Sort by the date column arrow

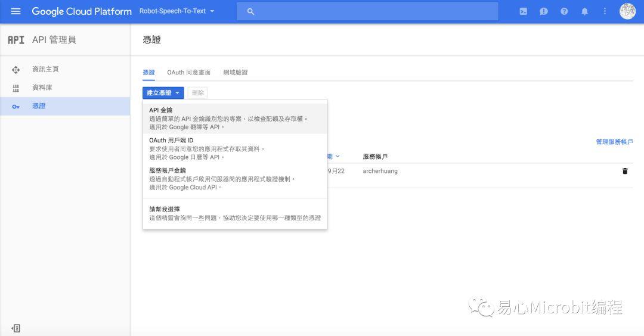click(x=337, y=156)
